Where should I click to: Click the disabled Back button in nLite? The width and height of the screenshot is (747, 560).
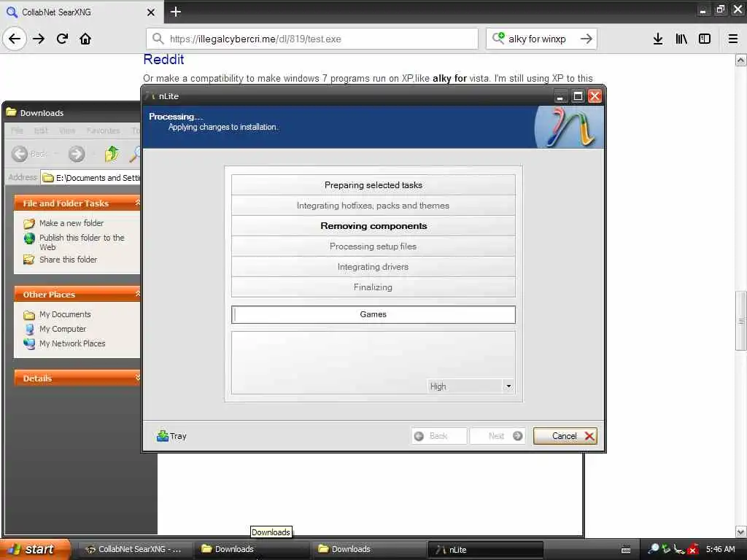(x=438, y=436)
